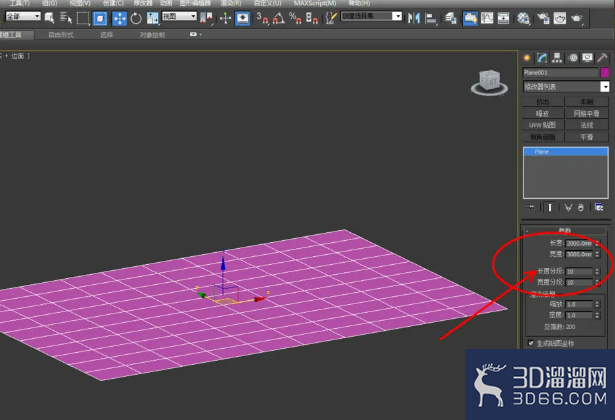Click the Mirror tool icon

[x=414, y=18]
